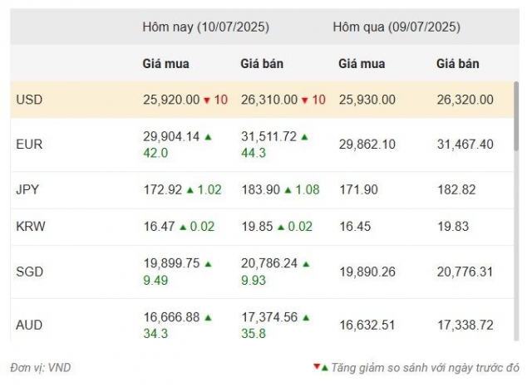Click green up arrow beside EUR buying price
Viewport: 532px width, 392px height.
click(x=208, y=137)
